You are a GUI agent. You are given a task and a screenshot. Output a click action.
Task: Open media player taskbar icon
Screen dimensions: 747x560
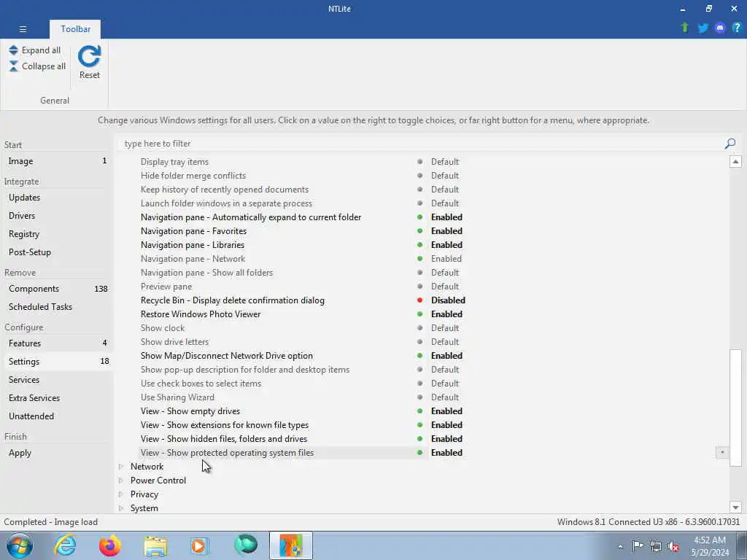pyautogui.click(x=200, y=545)
